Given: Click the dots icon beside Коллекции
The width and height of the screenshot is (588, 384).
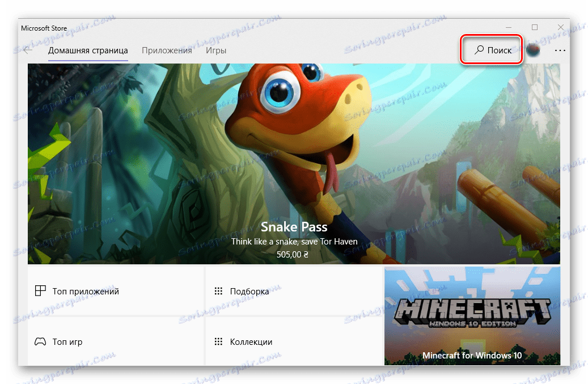Looking at the screenshot, I should 218,341.
